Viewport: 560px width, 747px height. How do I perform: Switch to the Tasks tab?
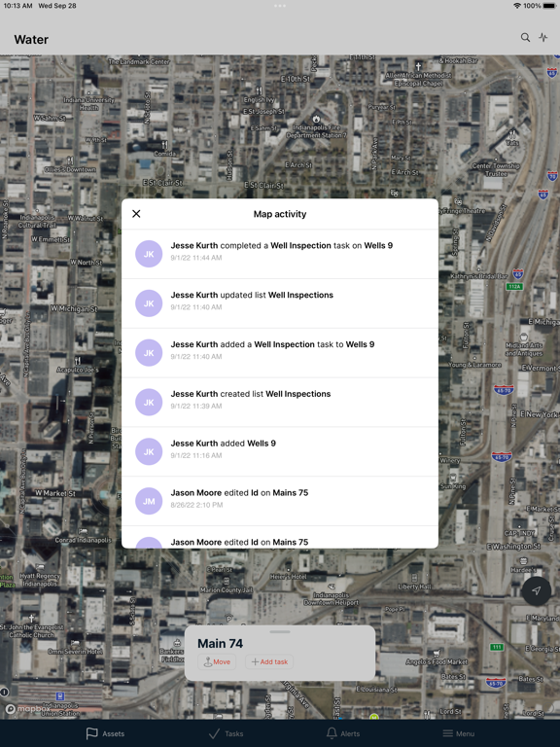tap(227, 733)
